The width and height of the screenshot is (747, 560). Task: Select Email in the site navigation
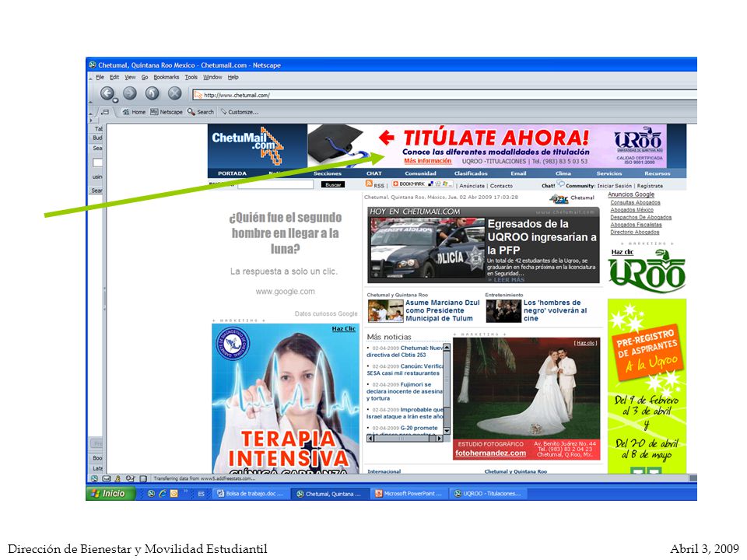tap(518, 173)
